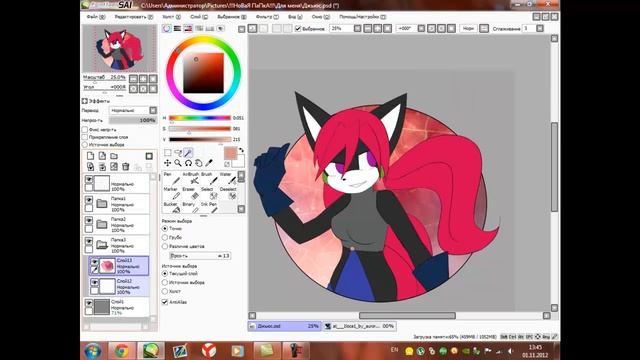Activate the magic wand tool
The width and height of the screenshot is (640, 360).
188,153
